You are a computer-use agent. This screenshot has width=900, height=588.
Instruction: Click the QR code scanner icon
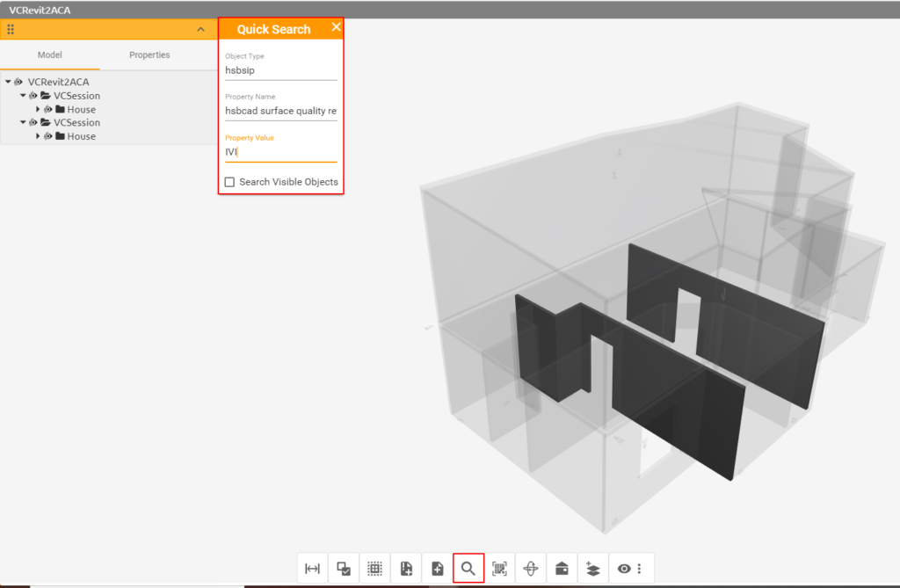(x=499, y=569)
